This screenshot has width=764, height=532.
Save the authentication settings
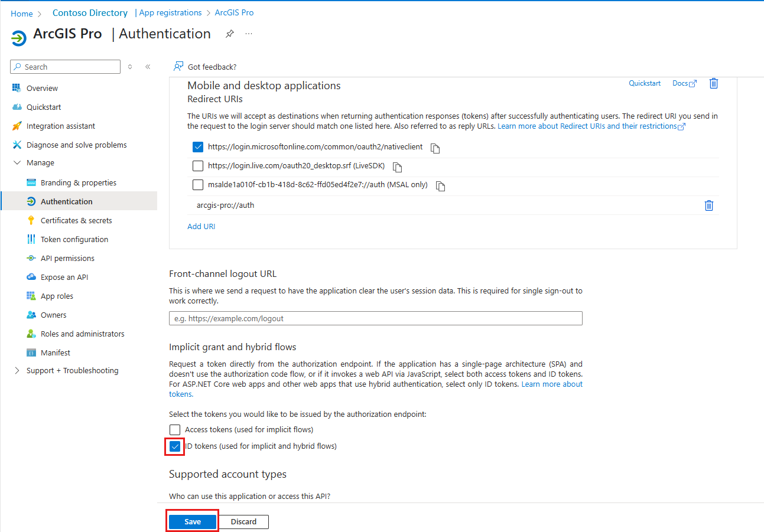(193, 521)
